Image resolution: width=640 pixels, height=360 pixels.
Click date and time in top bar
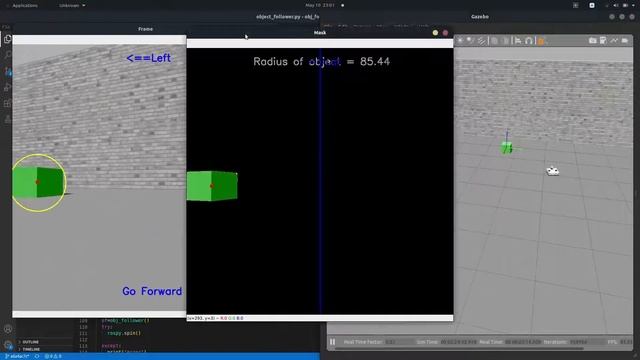point(320,5)
